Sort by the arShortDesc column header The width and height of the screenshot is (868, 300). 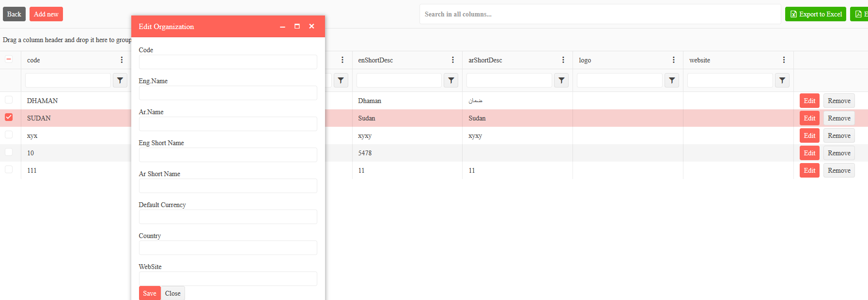point(485,60)
